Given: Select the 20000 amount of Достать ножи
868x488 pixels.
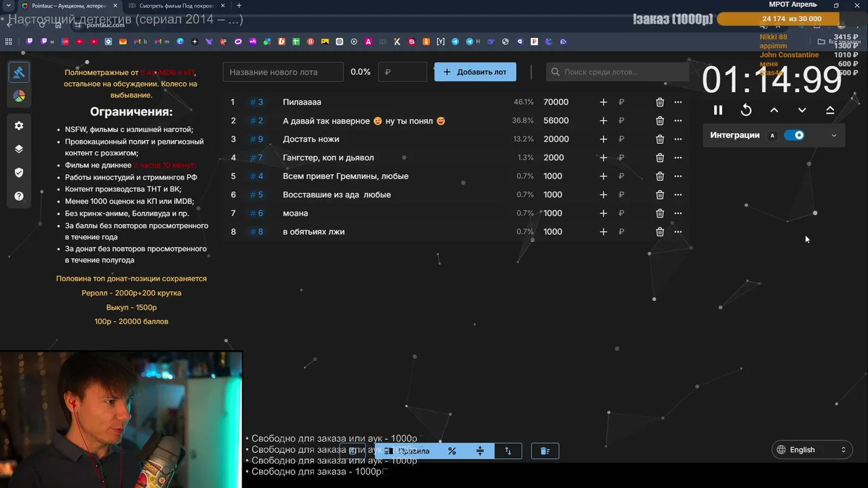Looking at the screenshot, I should click(x=556, y=139).
